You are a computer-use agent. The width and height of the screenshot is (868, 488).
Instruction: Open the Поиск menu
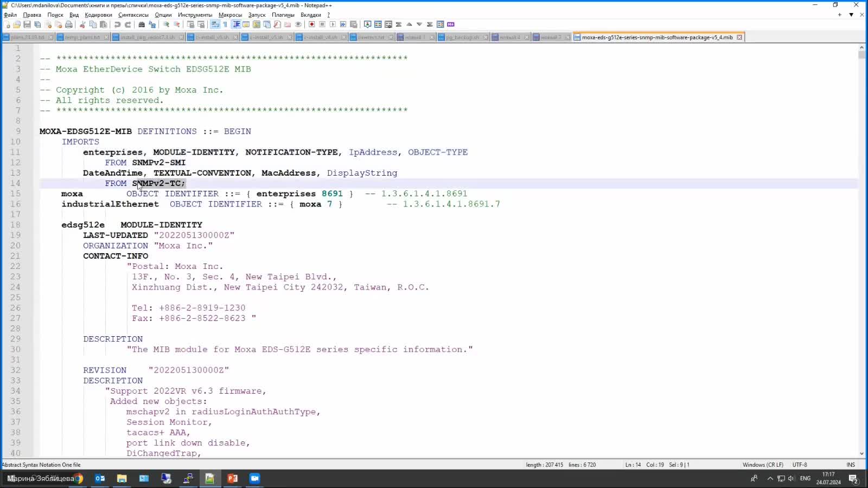55,15
